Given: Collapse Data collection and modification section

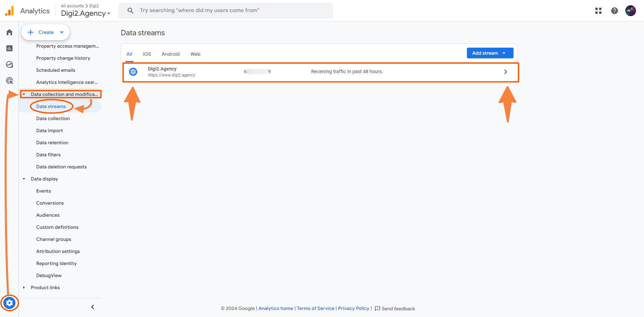Looking at the screenshot, I should tap(24, 94).
